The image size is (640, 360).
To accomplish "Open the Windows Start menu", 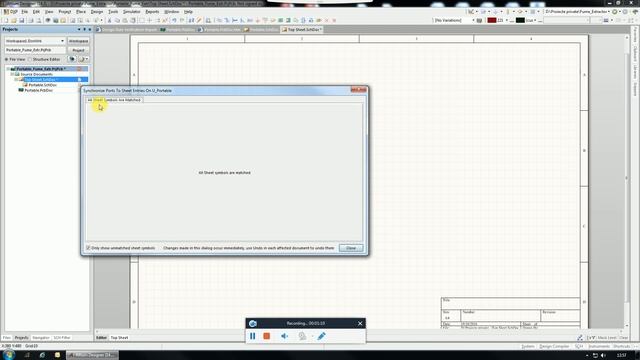I will [9, 355].
